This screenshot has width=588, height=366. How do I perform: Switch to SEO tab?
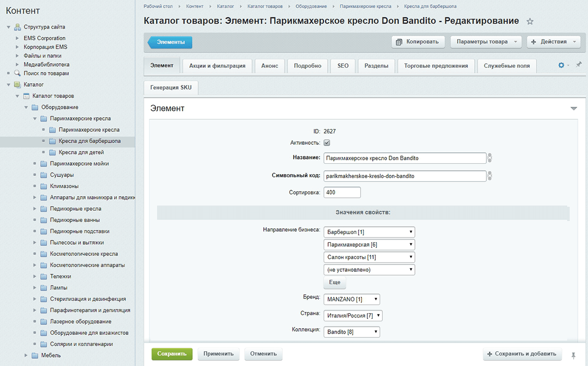pos(343,66)
